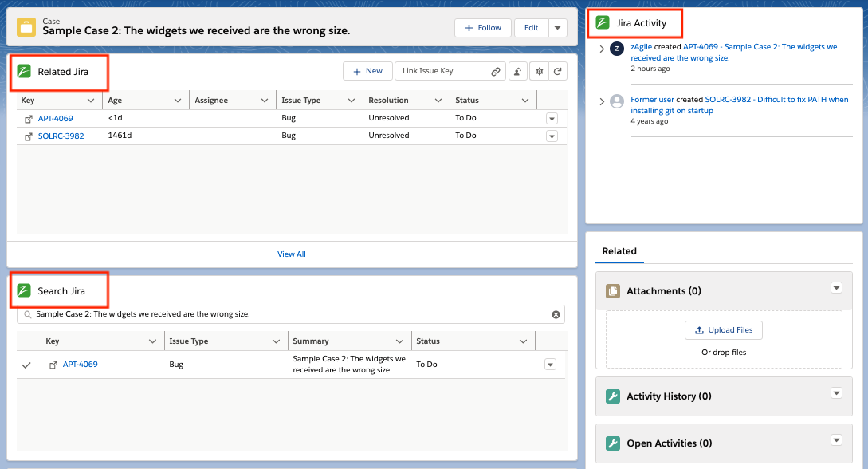Open APT-4069 external link icon in Related Jira
Image resolution: width=868 pixels, height=469 pixels.
[x=29, y=119]
